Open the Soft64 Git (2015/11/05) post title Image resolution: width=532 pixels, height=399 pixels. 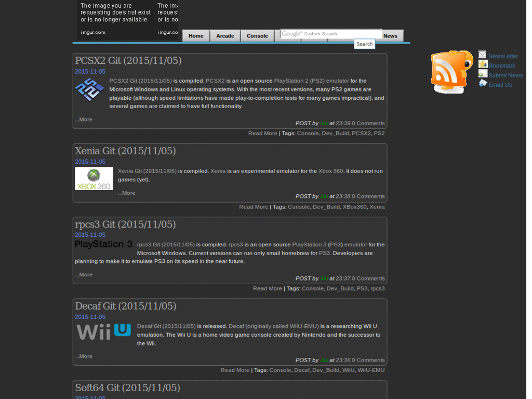pos(128,388)
